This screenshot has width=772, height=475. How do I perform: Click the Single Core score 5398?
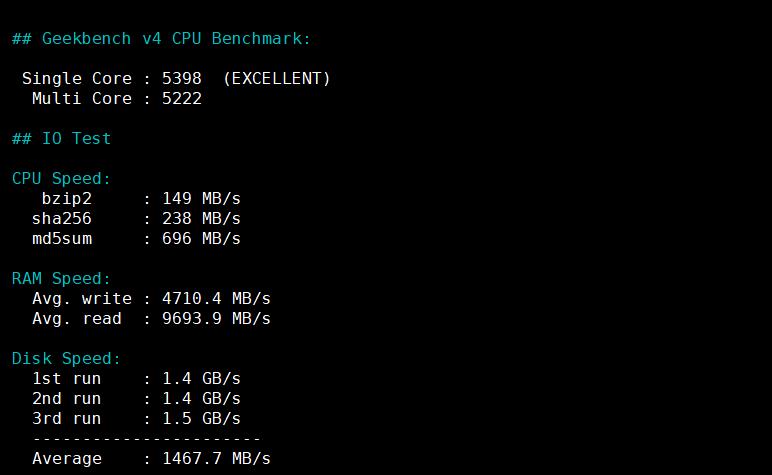181,78
